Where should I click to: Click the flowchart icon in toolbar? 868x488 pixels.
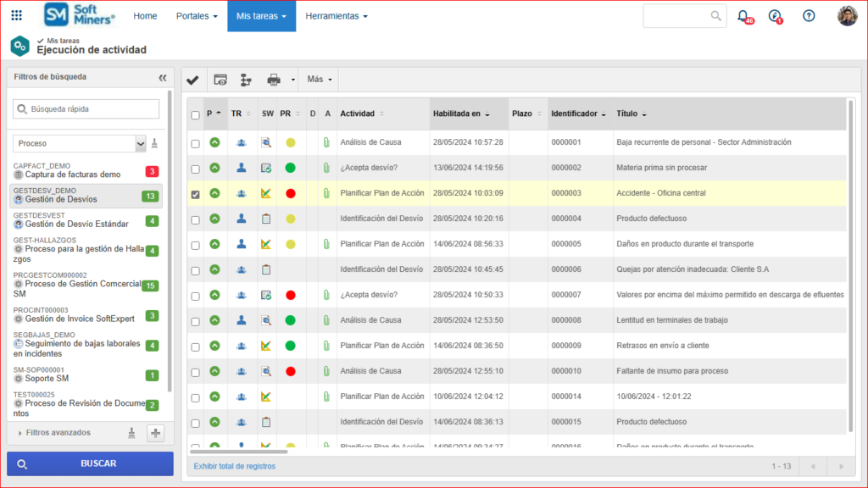246,80
